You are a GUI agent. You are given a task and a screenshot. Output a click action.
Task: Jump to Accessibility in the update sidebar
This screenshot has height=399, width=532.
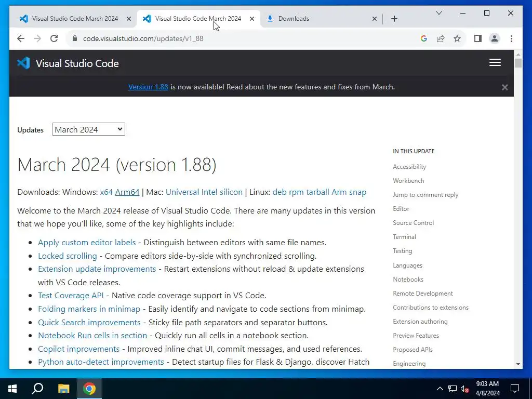[x=409, y=167]
